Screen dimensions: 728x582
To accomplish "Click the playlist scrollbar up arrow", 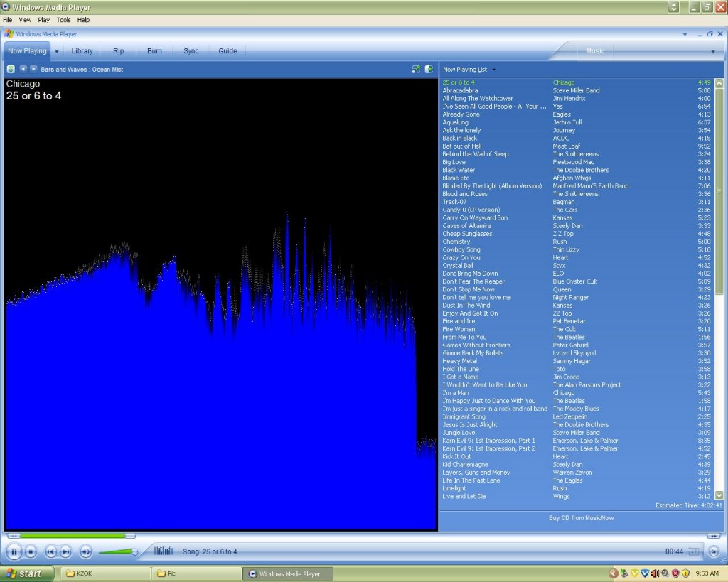I will [x=719, y=83].
